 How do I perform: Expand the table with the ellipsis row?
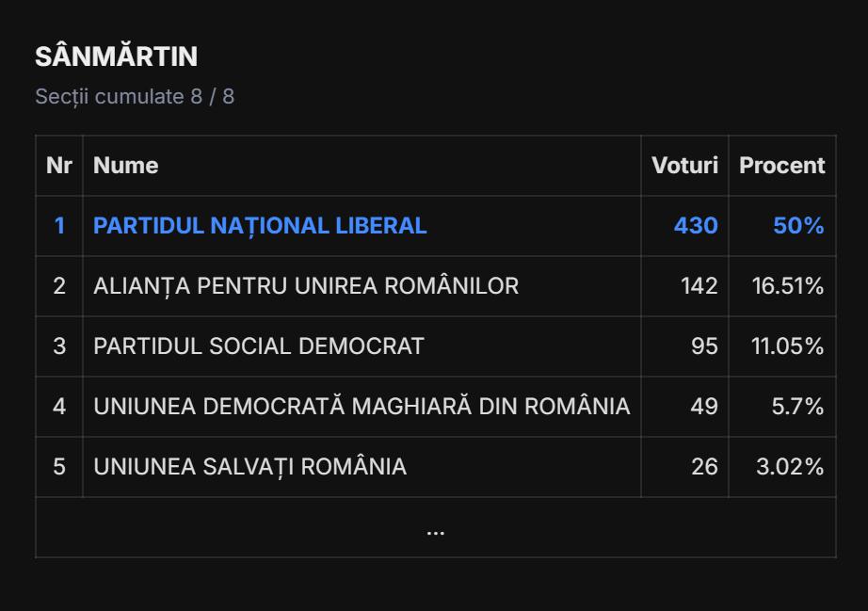[x=435, y=528]
